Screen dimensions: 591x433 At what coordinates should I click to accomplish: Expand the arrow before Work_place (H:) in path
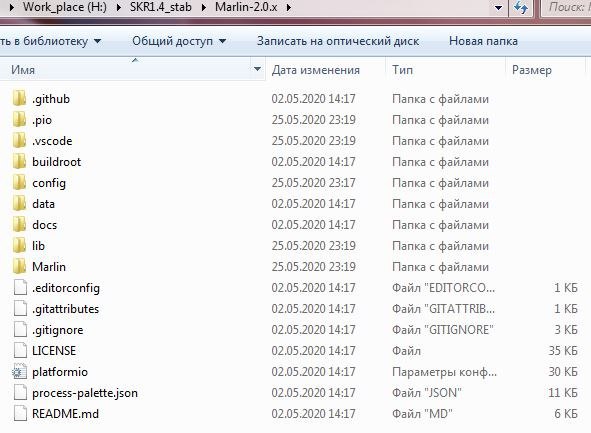(12, 7)
